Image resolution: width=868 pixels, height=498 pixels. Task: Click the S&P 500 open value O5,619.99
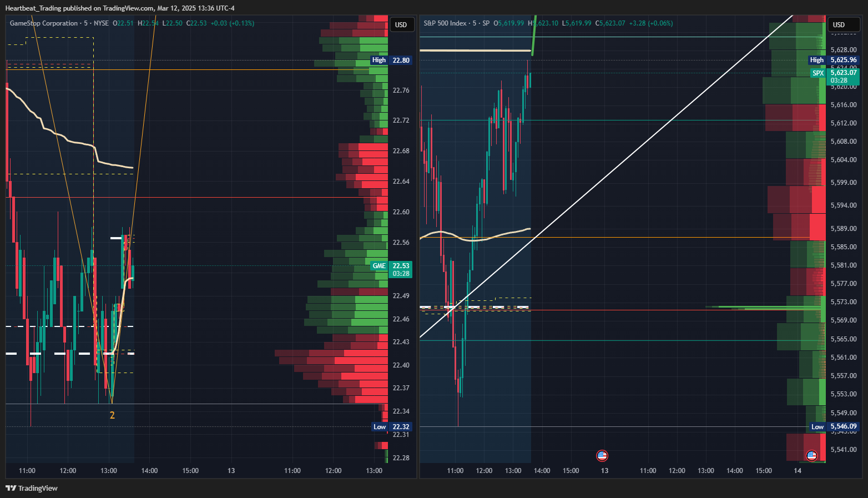point(509,23)
